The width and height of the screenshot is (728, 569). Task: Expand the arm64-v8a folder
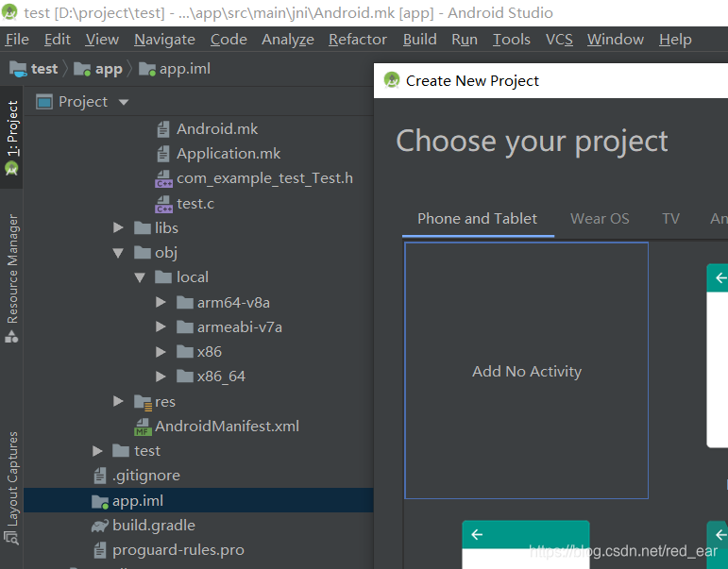coord(161,303)
